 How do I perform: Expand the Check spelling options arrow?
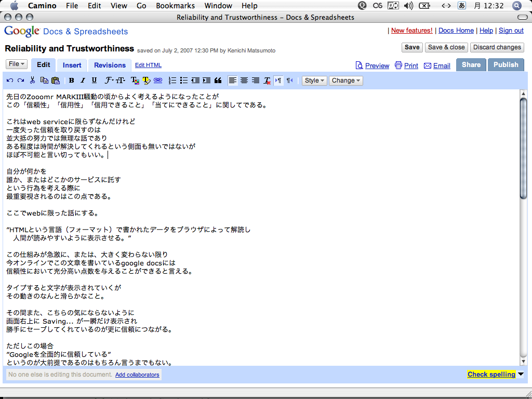520,374
